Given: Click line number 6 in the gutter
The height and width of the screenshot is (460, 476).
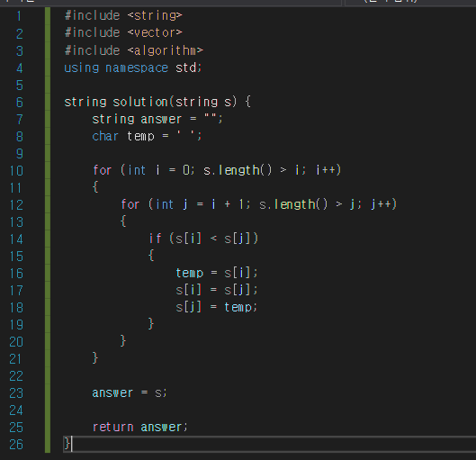Looking at the screenshot, I should click(x=20, y=103).
